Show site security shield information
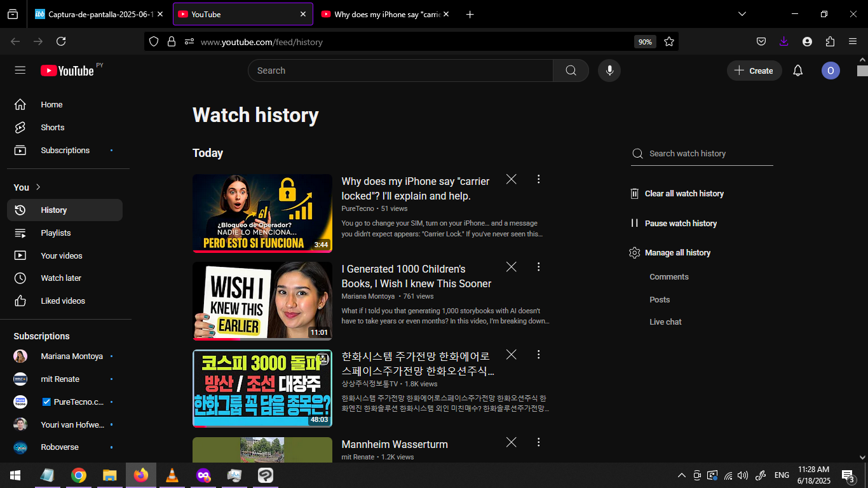This screenshot has height=488, width=868. [x=154, y=41]
